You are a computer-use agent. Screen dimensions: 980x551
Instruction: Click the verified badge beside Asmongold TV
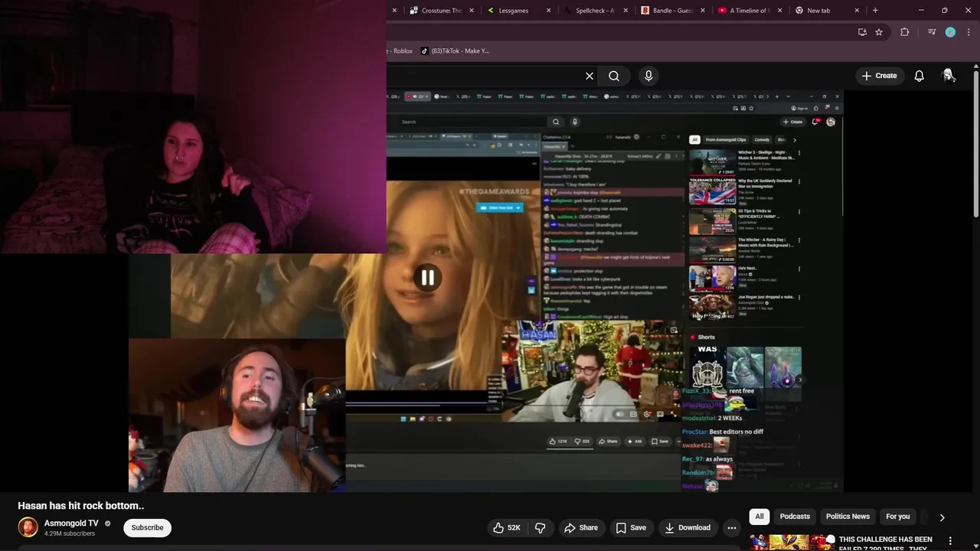[x=107, y=523]
